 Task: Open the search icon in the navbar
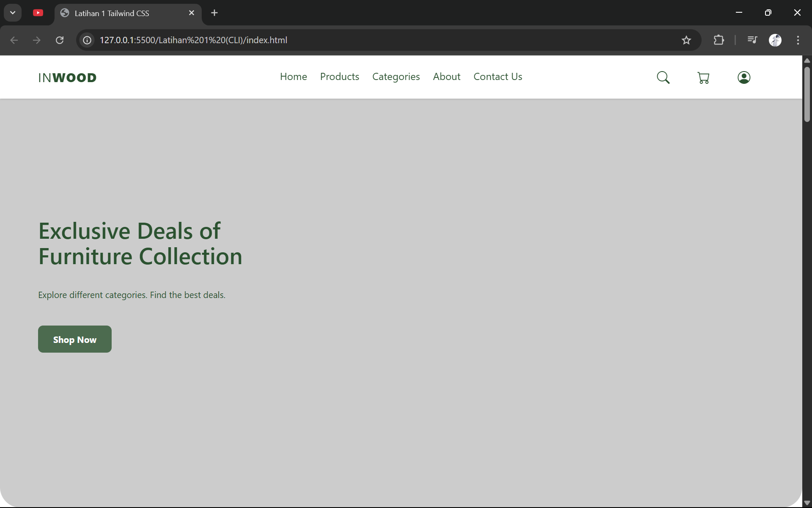[x=663, y=77]
